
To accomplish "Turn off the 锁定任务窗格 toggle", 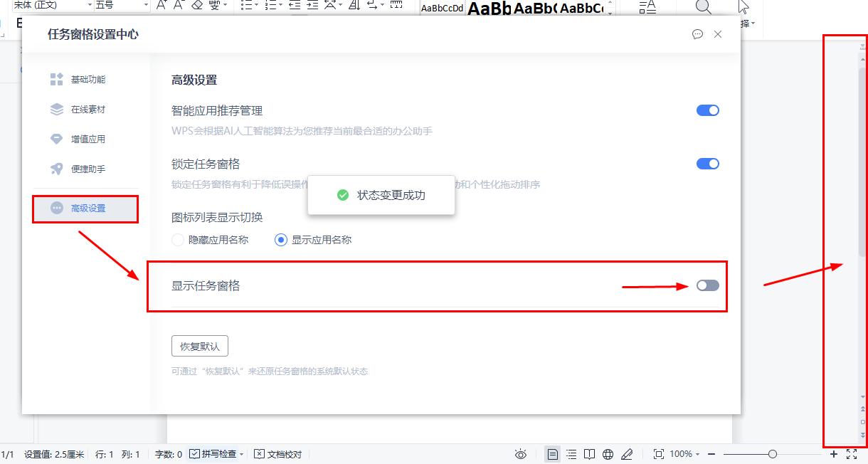I will 708,163.
